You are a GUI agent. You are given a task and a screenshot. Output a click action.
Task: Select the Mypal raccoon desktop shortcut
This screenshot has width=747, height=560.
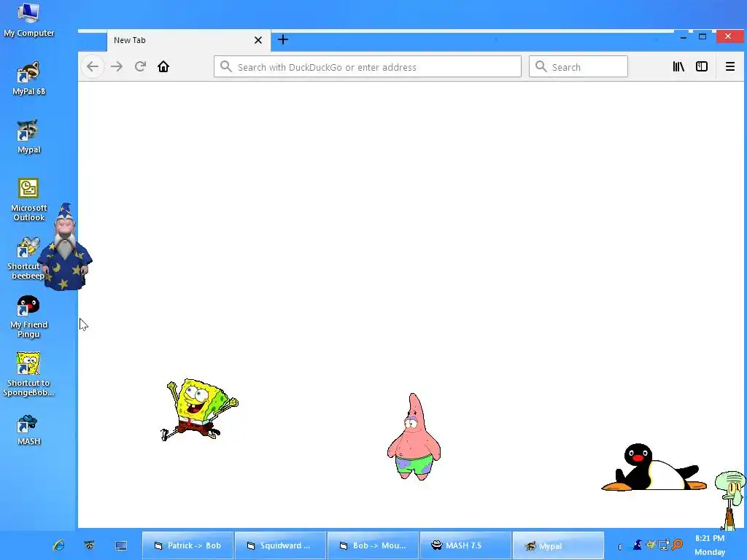pos(28,136)
